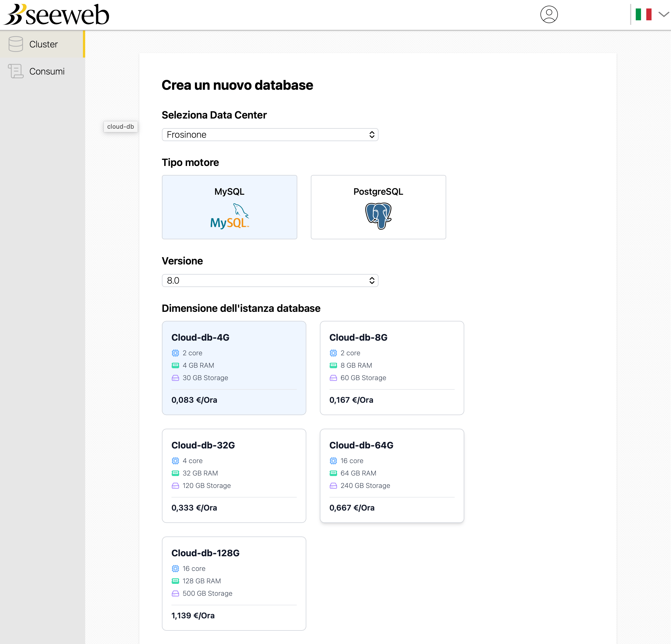Expand the language selector chevron
The image size is (671, 644).
click(663, 14)
